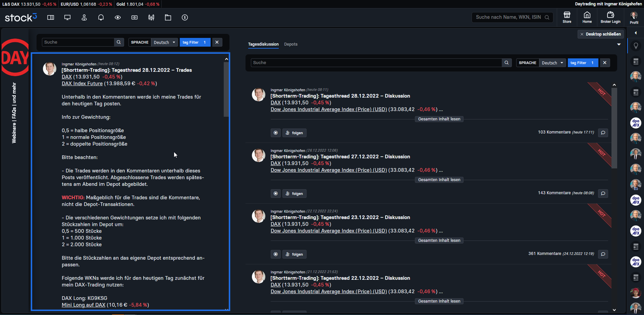The height and width of the screenshot is (315, 644).
Task: Open the Deutsch language dropdown in the Tagesdiskussion panel
Action: tap(552, 63)
